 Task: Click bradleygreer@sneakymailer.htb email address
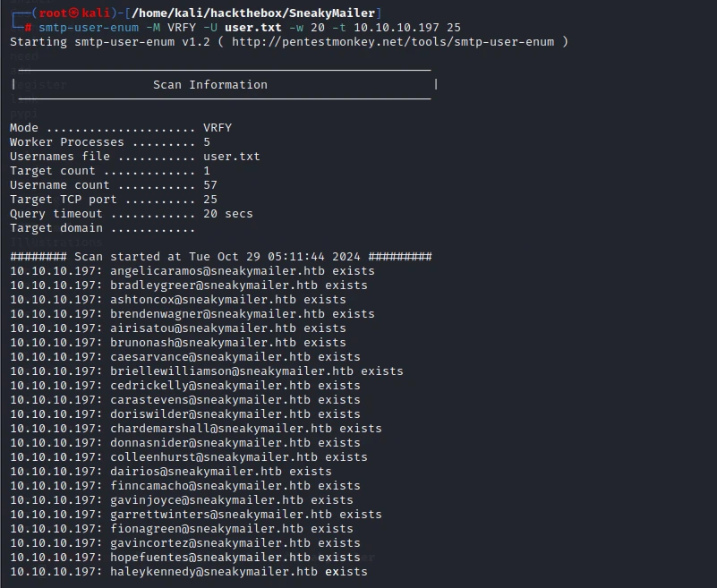[214, 285]
